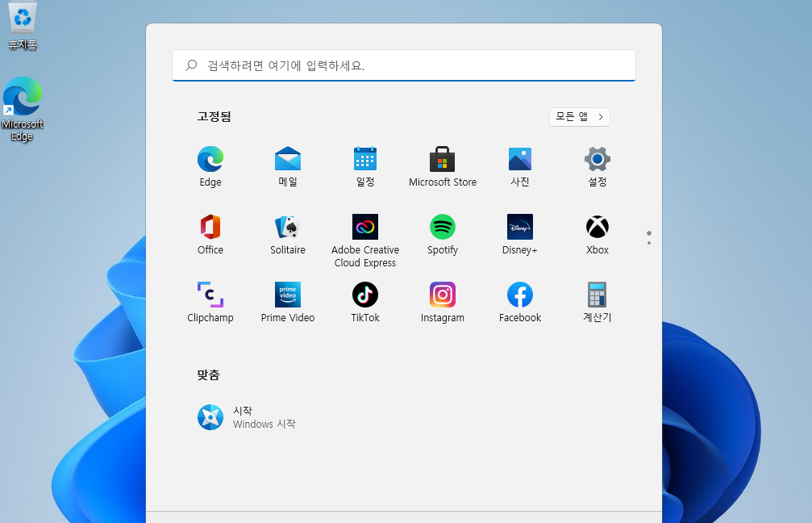Open Spotify
Image resolution: width=812 pixels, height=523 pixels.
[x=442, y=234]
